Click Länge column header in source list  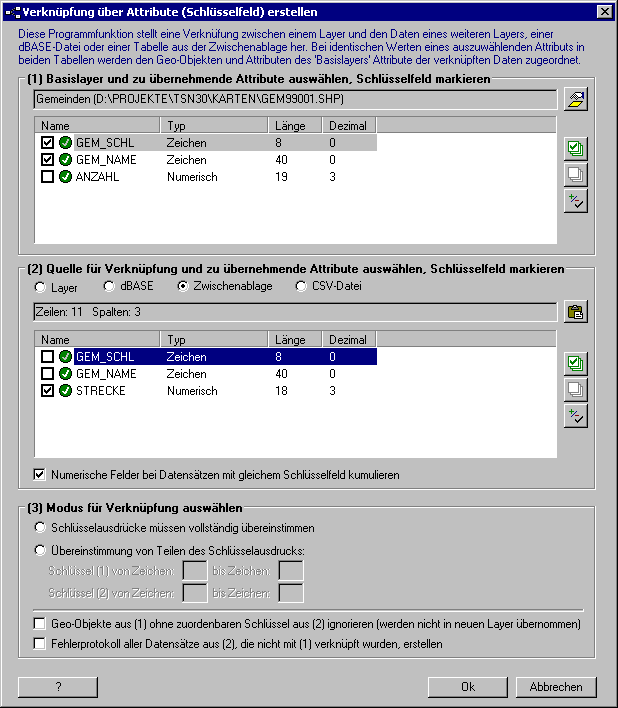coord(295,340)
